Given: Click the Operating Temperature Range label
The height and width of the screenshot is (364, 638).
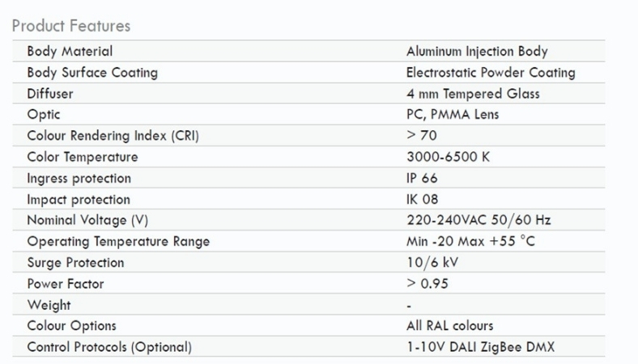Looking at the screenshot, I should (x=118, y=241).
